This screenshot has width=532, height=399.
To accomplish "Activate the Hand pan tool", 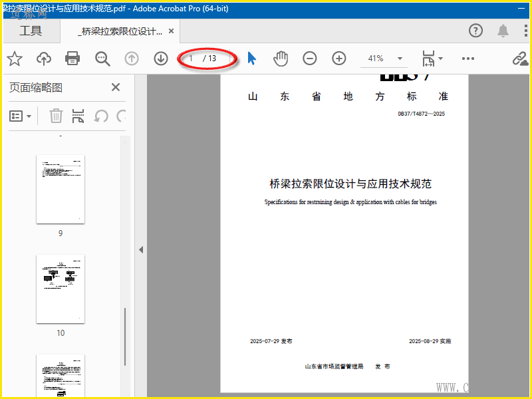I will click(x=281, y=59).
